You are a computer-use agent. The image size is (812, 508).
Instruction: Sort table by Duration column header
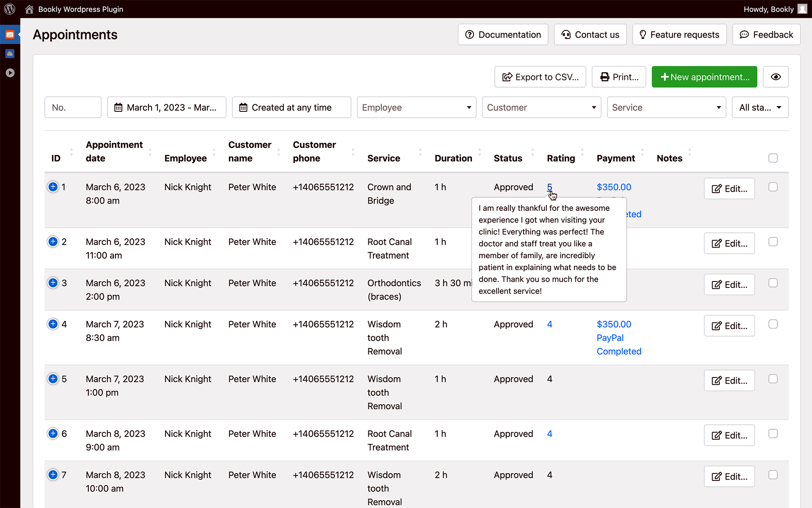coord(453,158)
